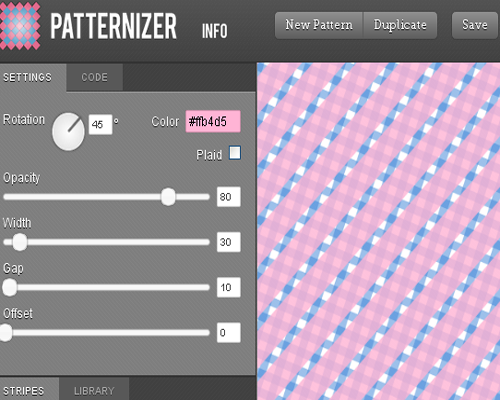
Task: Click the Offset slider handle
Action: coord(6,333)
